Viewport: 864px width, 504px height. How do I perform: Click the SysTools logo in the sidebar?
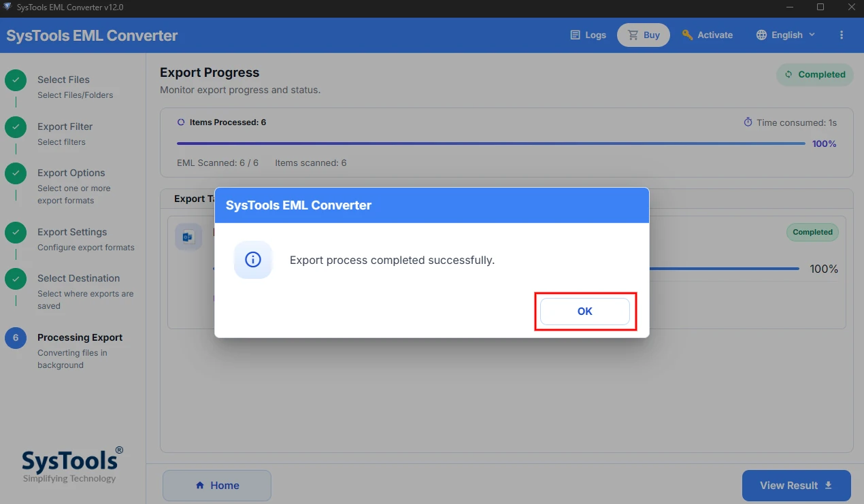pos(71,465)
